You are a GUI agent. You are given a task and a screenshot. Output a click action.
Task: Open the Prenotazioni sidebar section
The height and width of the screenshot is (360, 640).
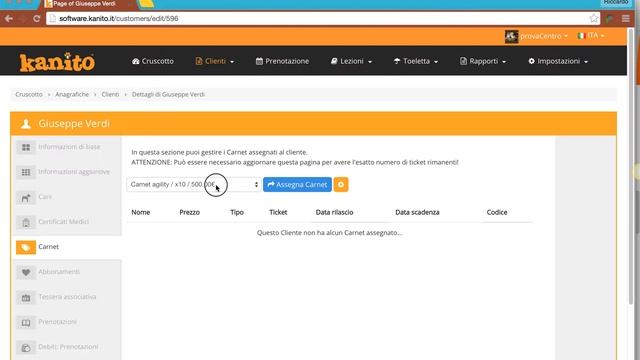click(x=67, y=322)
